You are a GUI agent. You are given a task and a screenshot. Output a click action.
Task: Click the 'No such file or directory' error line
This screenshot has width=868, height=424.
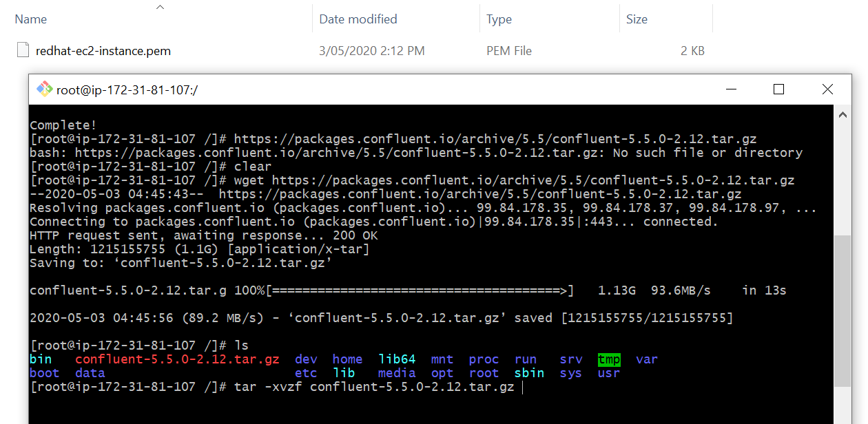coord(416,153)
